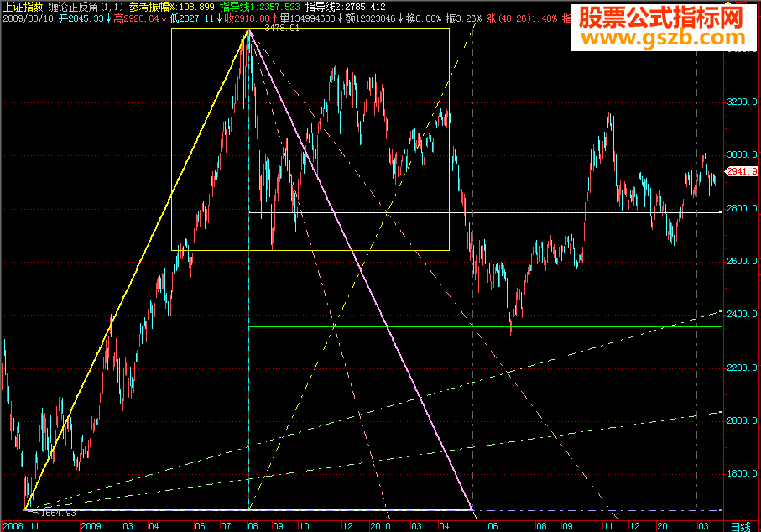The width and height of the screenshot is (761, 532).
Task: Click the 上证指数 title label
Action: point(23,7)
